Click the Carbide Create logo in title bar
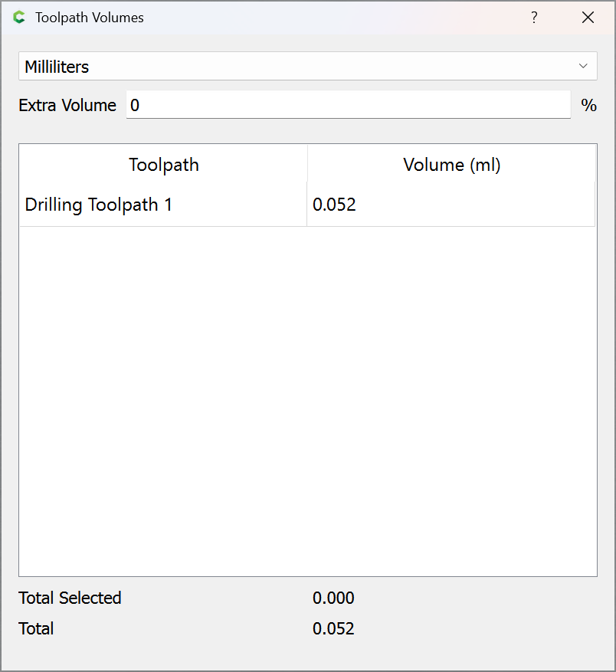Viewport: 616px width, 672px height. tap(19, 17)
